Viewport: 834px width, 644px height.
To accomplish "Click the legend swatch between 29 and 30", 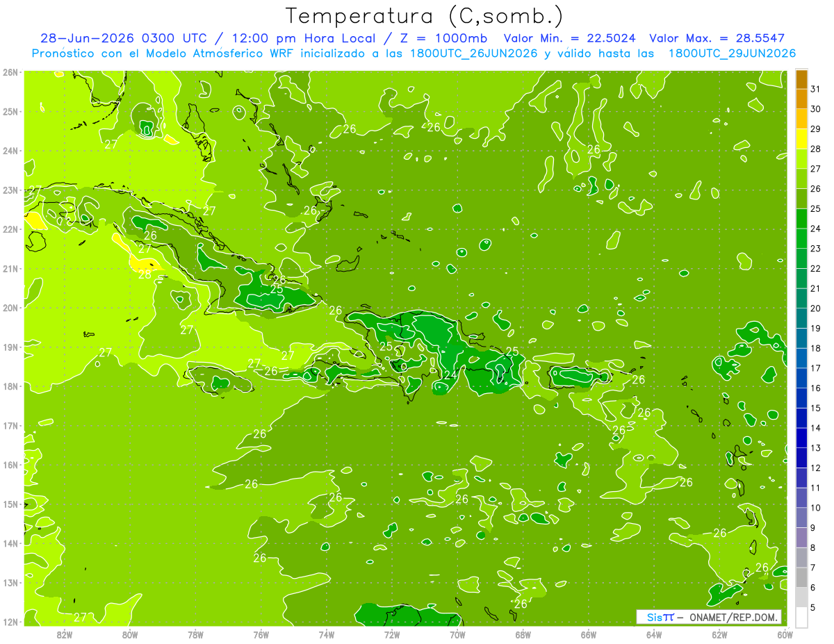I will 801,119.
